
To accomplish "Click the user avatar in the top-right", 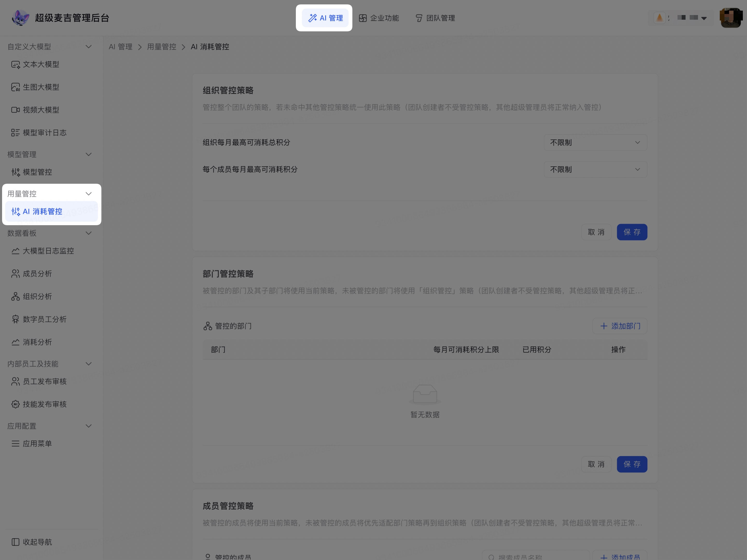I will coord(730,18).
